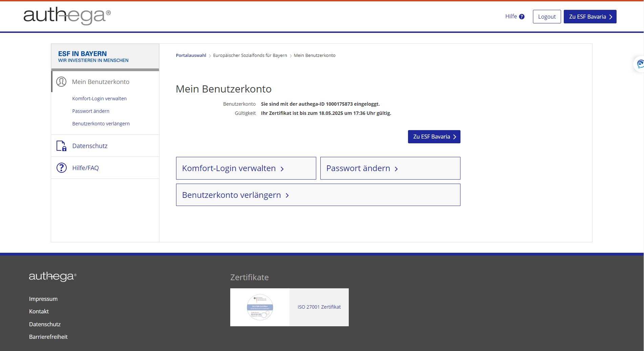Open the Komfort-Login verwalten tile
This screenshot has height=351, width=644.
point(246,168)
